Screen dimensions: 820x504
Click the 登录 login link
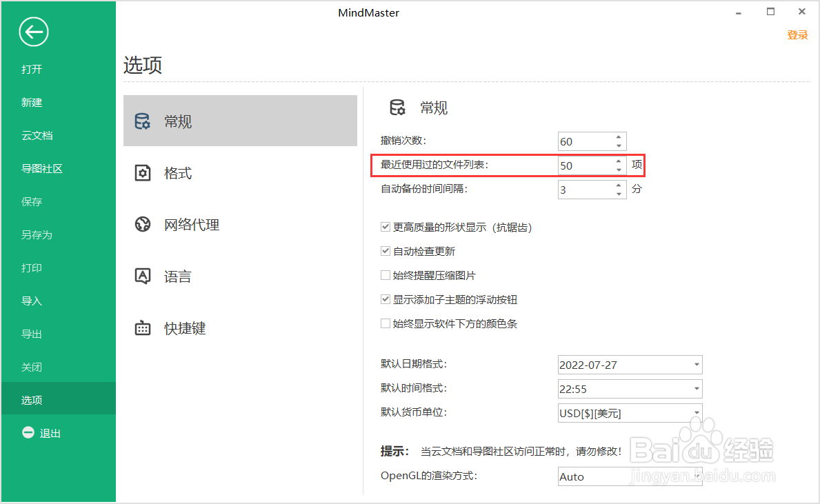coord(797,35)
